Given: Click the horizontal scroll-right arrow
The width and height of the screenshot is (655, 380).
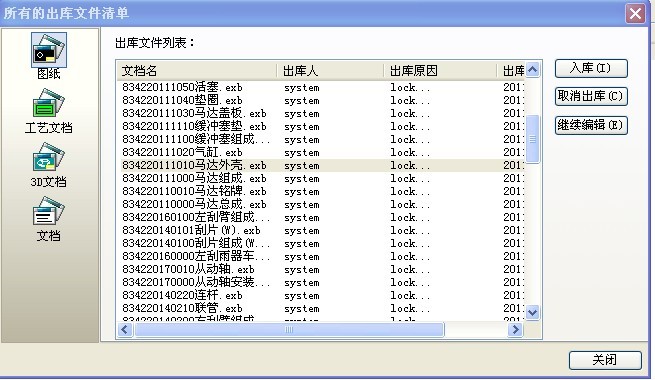Looking at the screenshot, I should (x=515, y=330).
